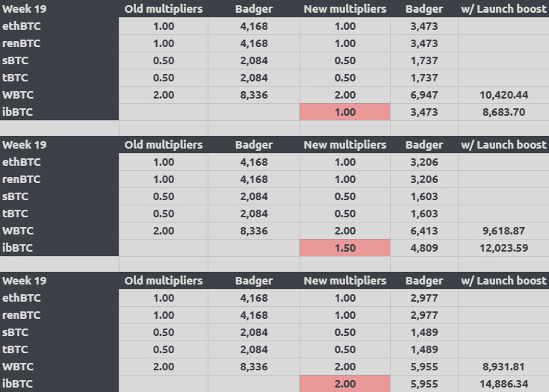Click w/ Launch boost header in bottom table

503,281
